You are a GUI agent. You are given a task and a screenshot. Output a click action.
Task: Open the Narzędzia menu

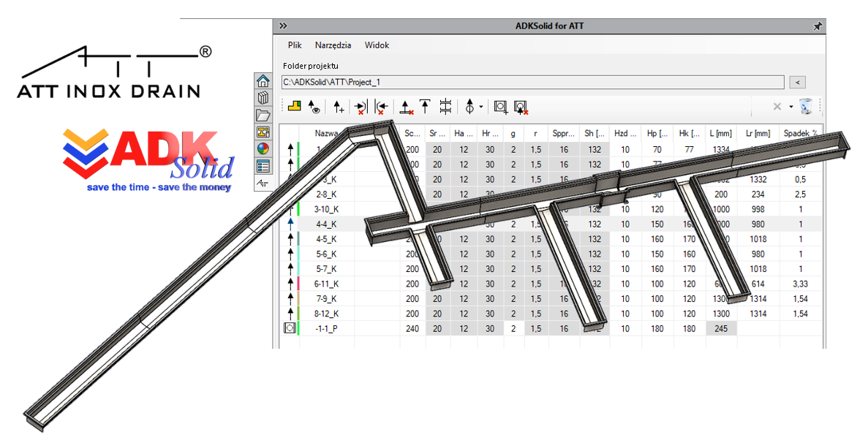333,45
